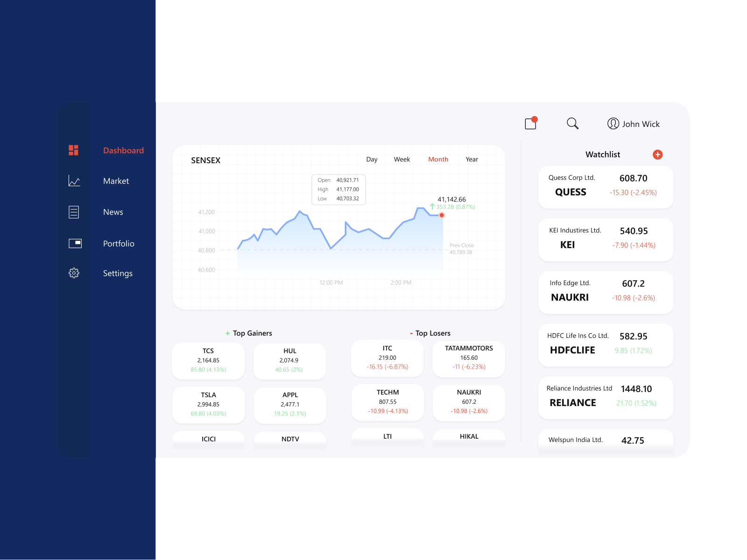Open the TSLA gainer card
The width and height of the screenshot is (747, 560).
click(x=208, y=405)
